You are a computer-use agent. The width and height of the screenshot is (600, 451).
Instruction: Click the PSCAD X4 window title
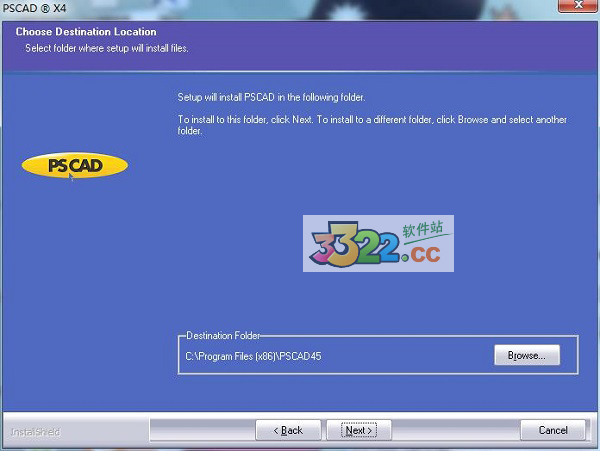34,8
